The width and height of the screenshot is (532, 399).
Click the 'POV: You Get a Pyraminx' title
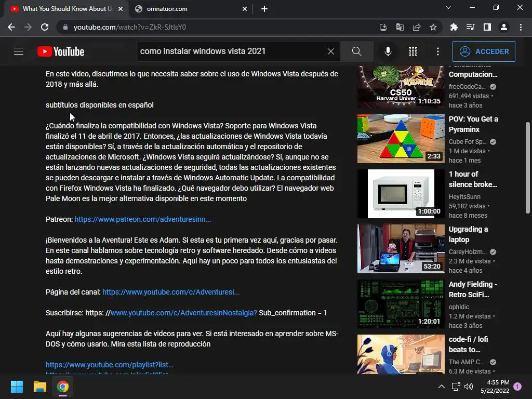[x=473, y=124]
